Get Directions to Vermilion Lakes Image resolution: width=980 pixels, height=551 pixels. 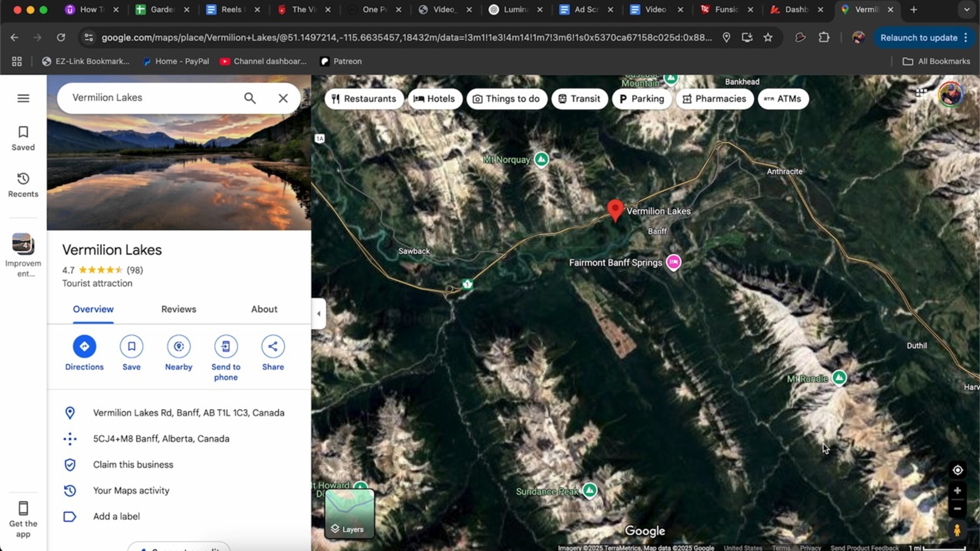pyautogui.click(x=84, y=353)
